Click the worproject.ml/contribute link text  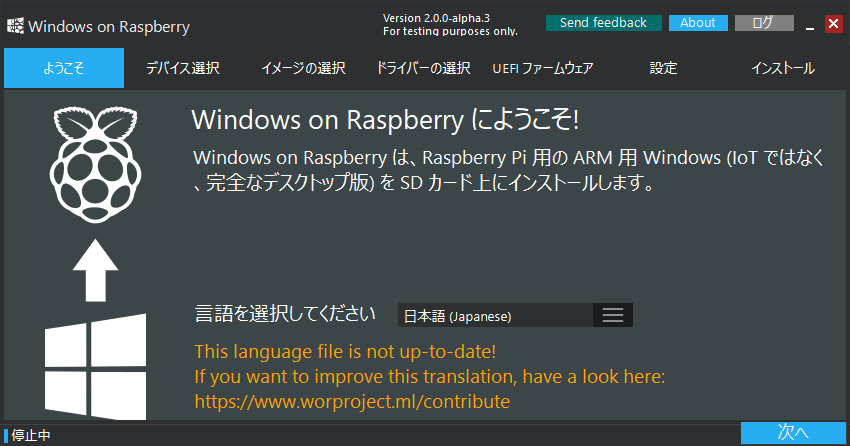(352, 402)
